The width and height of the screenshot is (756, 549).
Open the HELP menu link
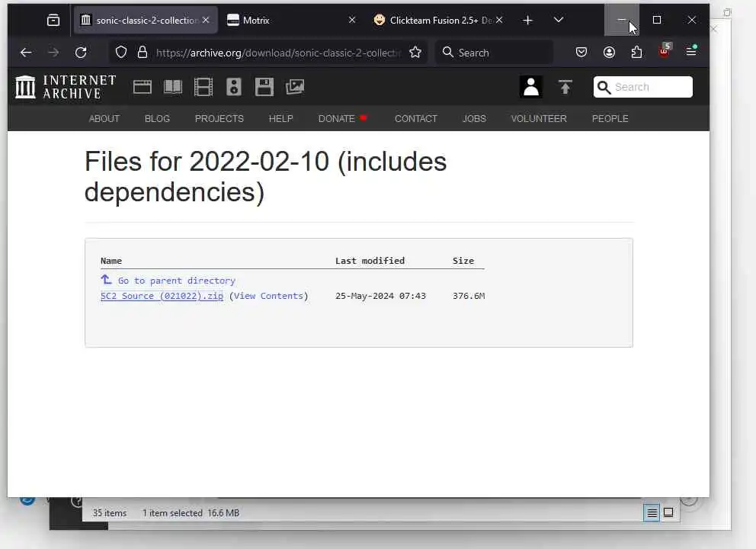coord(281,119)
